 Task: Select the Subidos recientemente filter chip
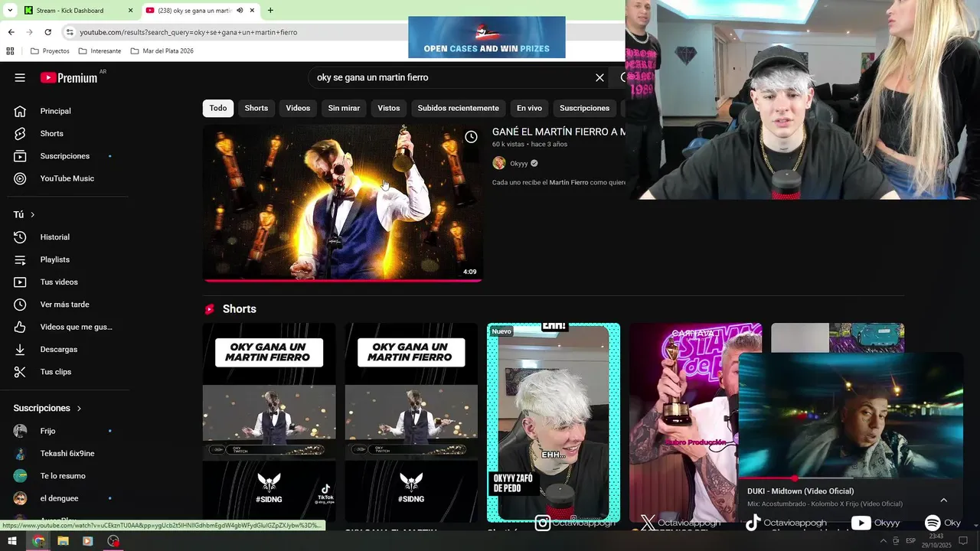click(x=459, y=108)
